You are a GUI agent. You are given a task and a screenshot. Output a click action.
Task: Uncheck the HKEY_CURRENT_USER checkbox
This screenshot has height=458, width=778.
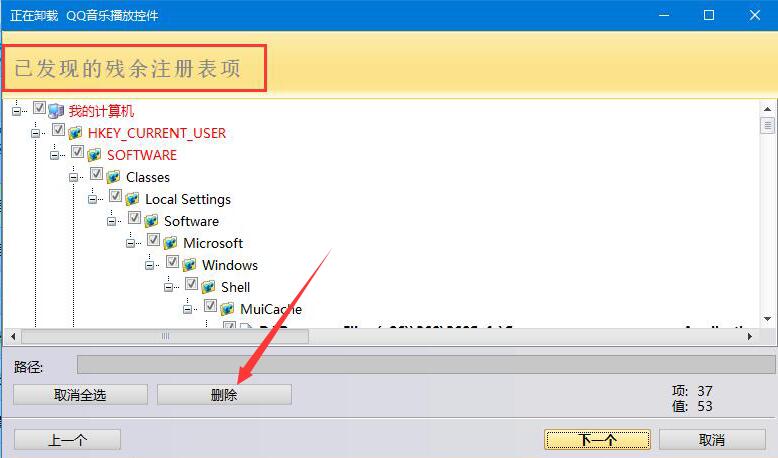click(59, 130)
